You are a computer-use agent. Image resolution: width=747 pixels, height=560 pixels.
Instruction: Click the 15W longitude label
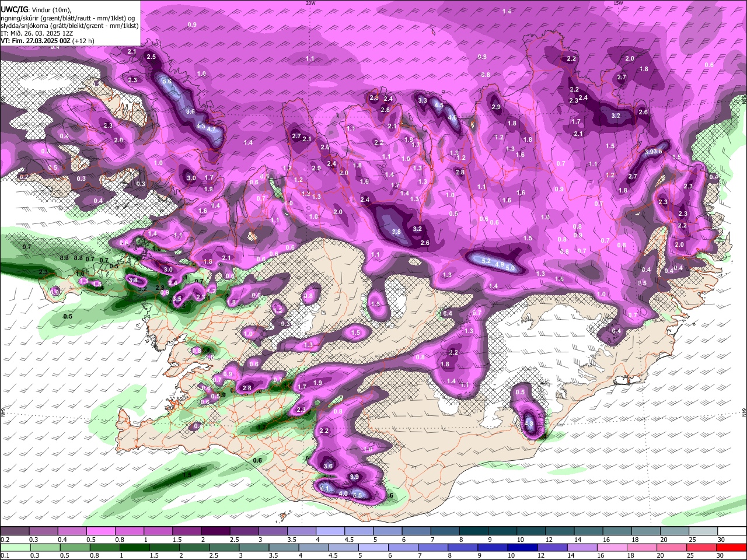tap(618, 3)
